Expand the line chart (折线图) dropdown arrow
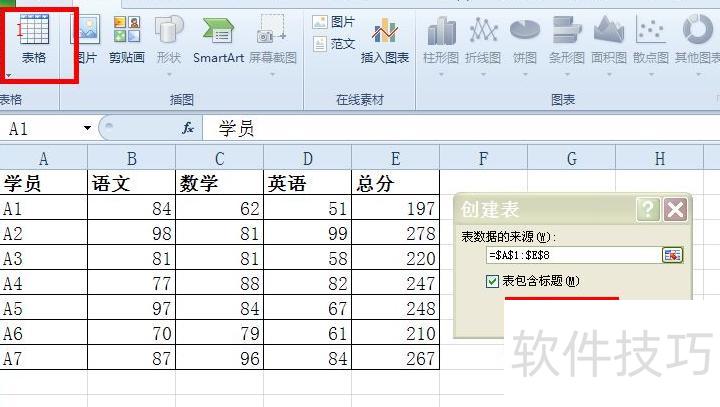 pyautogui.click(x=483, y=74)
